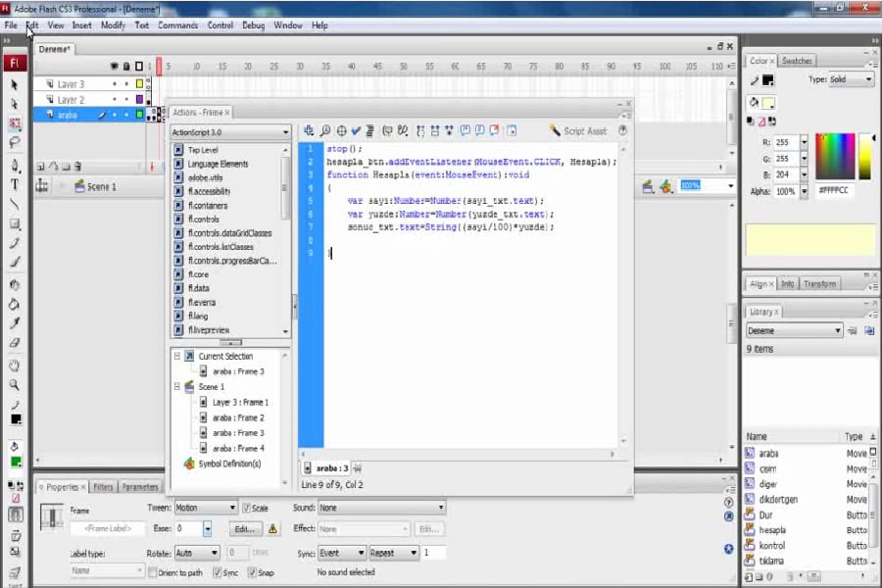Collapse the Scene 1 tree node
Viewport: 882px width, 588px height.
point(177,386)
